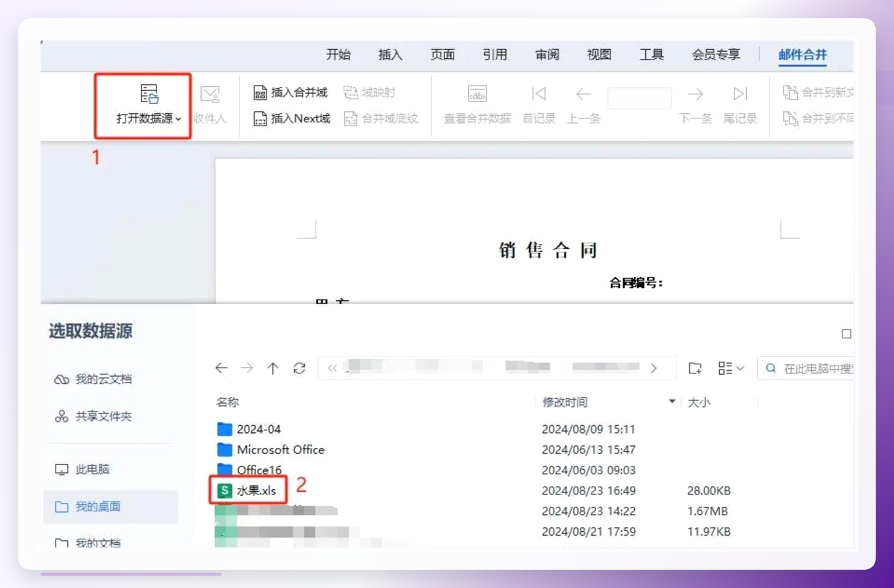Create a new folder in dialog
The width and height of the screenshot is (894, 588).
point(695,369)
